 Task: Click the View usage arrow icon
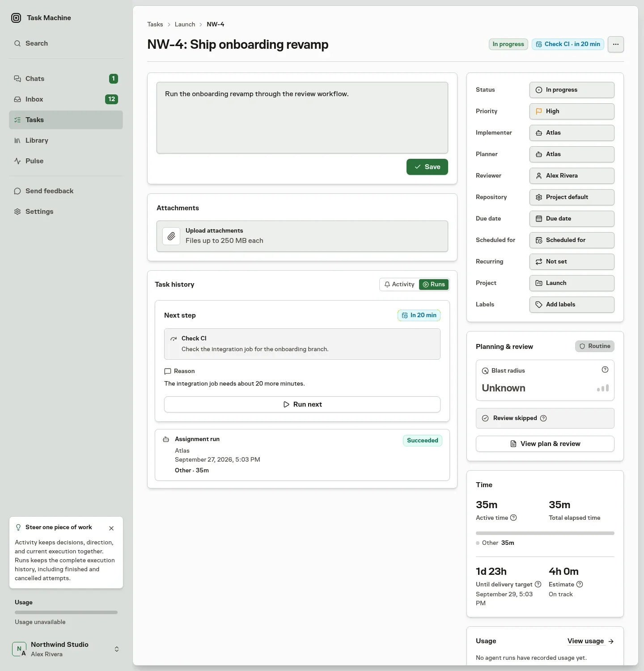[x=611, y=641]
